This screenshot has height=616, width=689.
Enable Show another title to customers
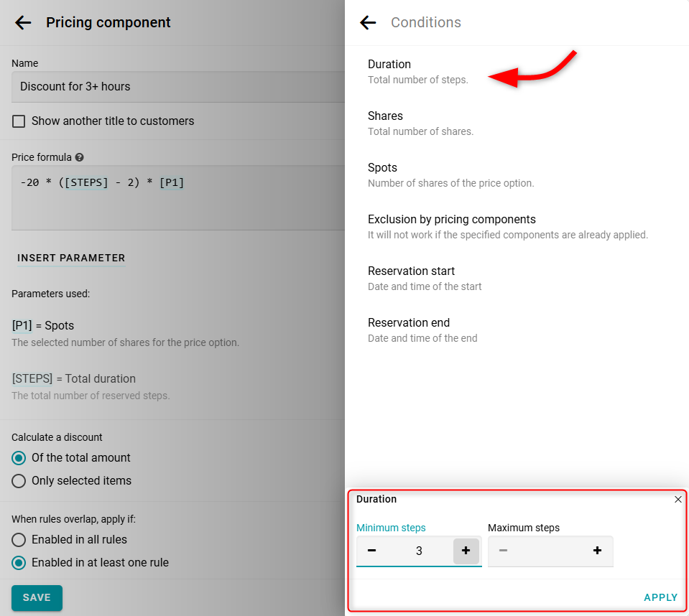pos(19,121)
